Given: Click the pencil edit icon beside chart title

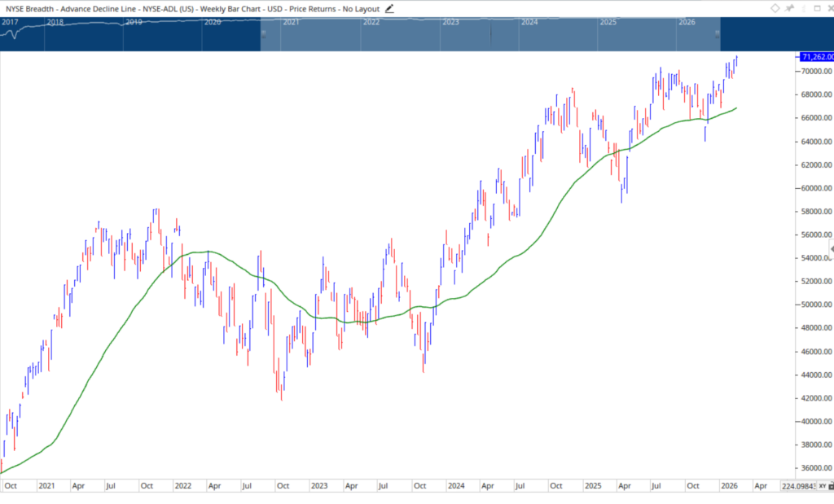Looking at the screenshot, I should click(389, 8).
